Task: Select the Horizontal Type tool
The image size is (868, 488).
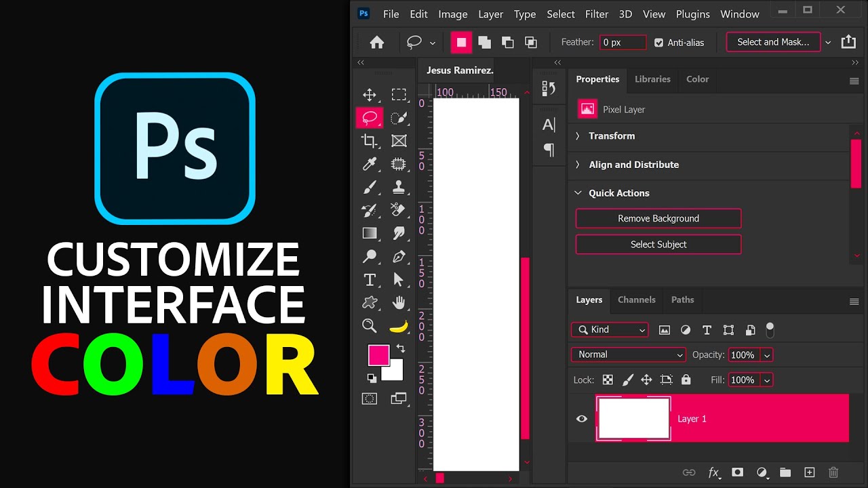Action: coord(370,279)
